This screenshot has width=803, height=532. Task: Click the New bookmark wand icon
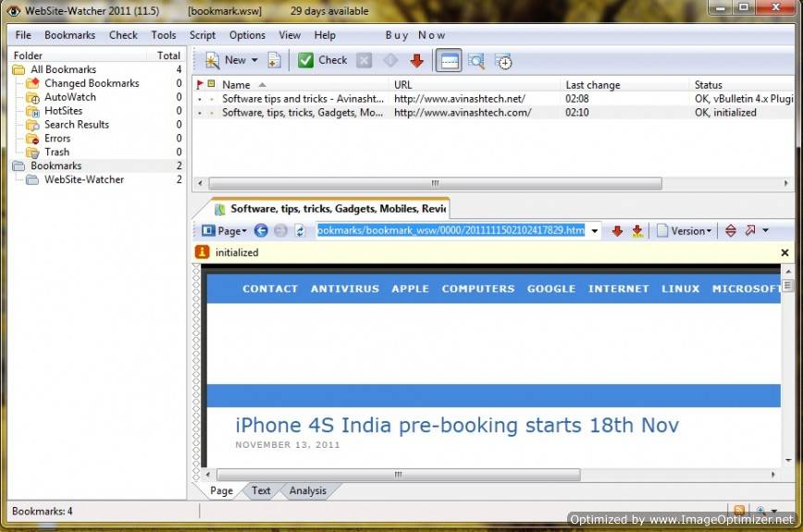212,60
